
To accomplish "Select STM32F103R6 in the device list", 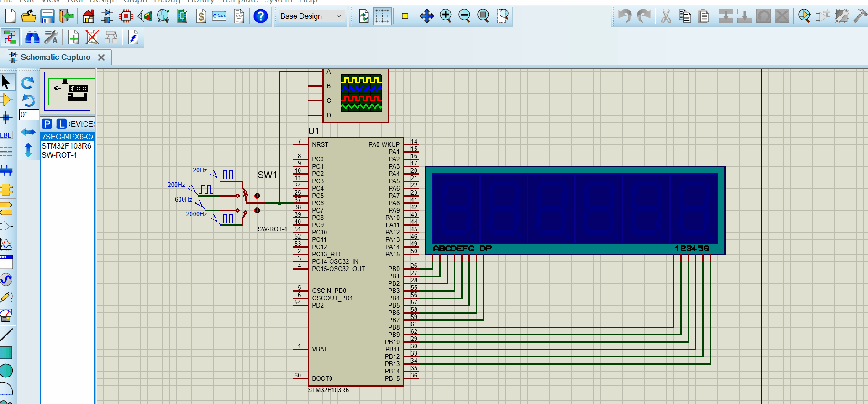I will point(67,146).
